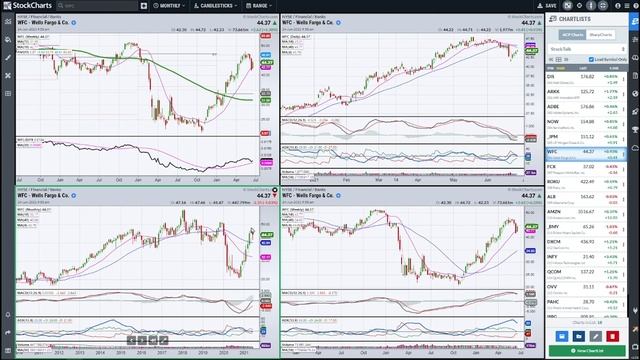Click the StockCharts logo
This screenshot has width=640, height=360.
(28, 6)
